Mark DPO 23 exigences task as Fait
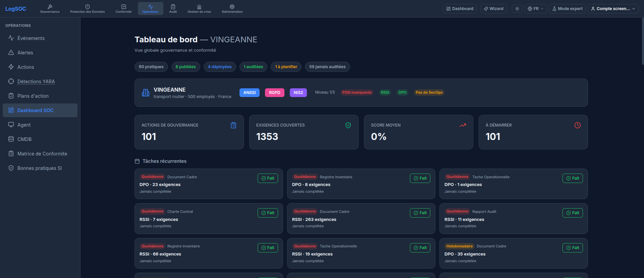 [x=268, y=178]
